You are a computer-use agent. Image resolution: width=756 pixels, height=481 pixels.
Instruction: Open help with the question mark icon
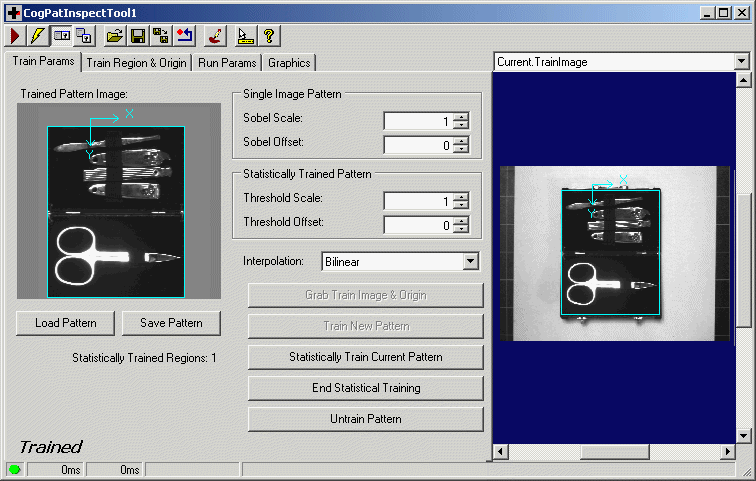click(269, 36)
